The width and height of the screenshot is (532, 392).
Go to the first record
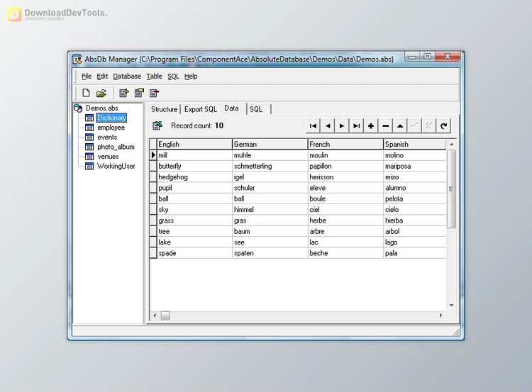(313, 125)
